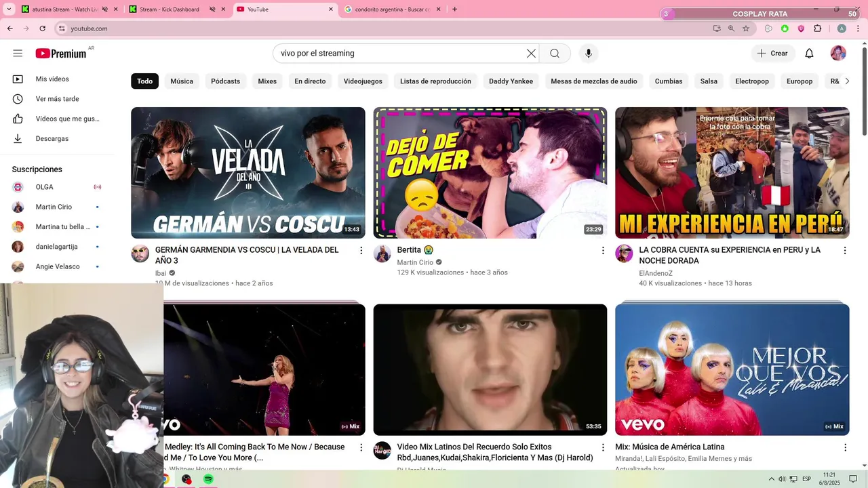
Task: Bookmark this page with the star icon
Action: [746, 28]
